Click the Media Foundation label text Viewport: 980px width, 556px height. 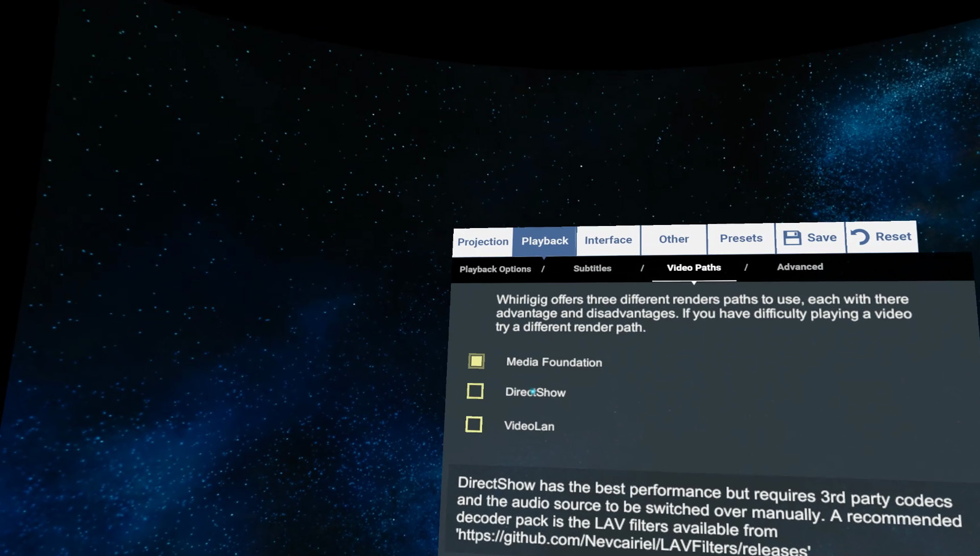(x=554, y=362)
